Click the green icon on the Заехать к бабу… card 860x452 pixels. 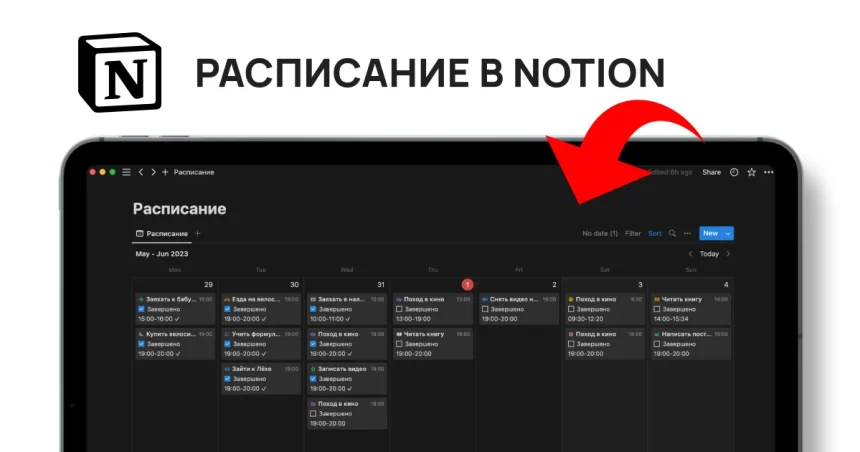(x=141, y=300)
